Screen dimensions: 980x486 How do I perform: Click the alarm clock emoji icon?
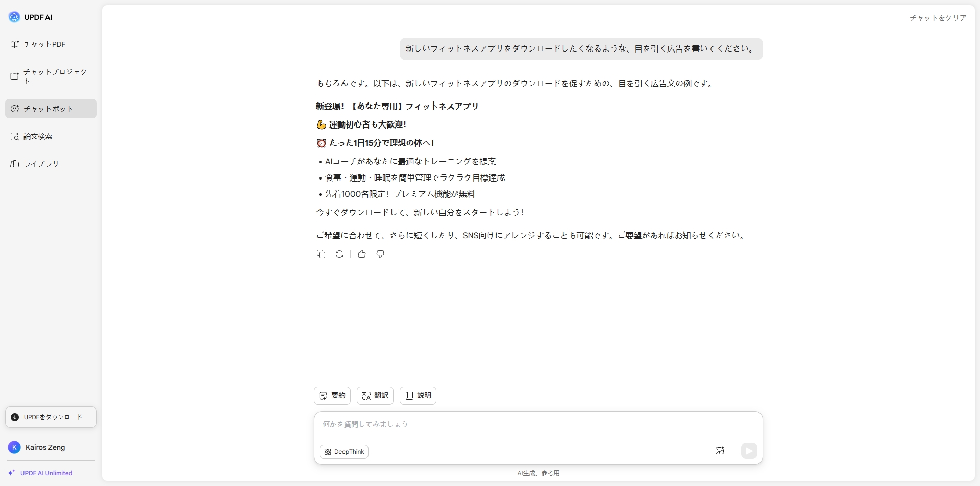pos(322,143)
